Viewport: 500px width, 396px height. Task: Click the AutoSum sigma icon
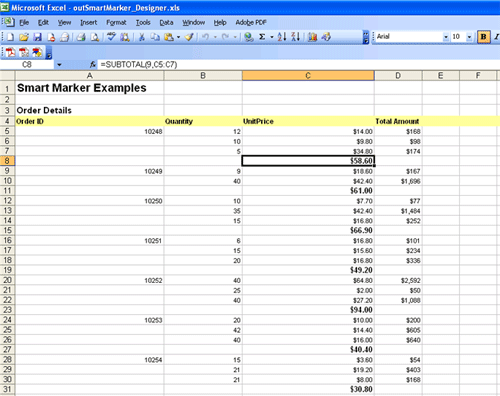pos(262,37)
